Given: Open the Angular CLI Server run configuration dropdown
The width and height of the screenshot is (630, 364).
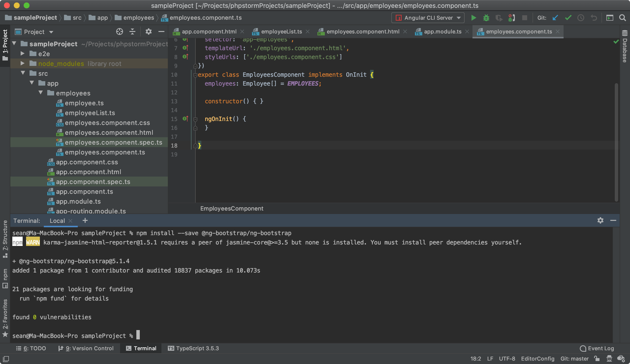Looking at the screenshot, I should tap(459, 18).
